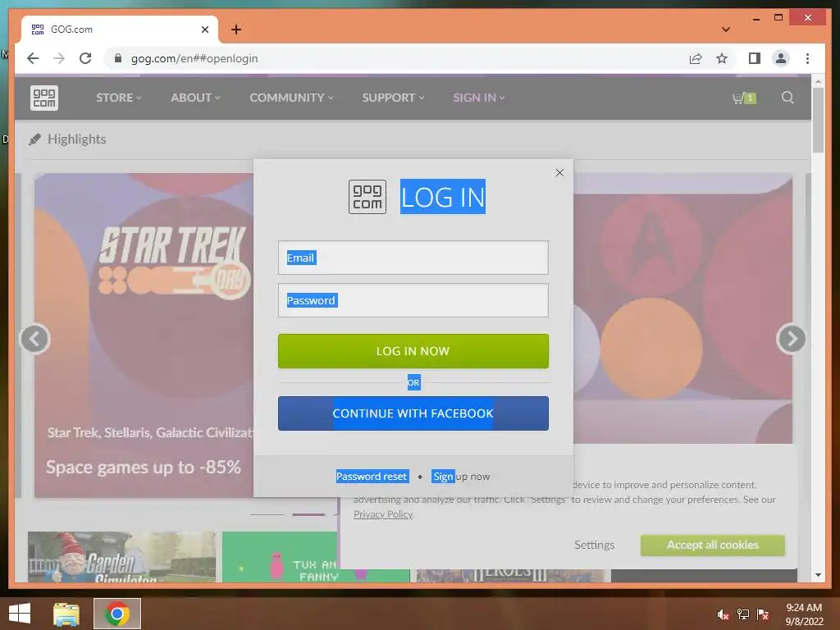Open the Privacy Policy link

pos(383,514)
